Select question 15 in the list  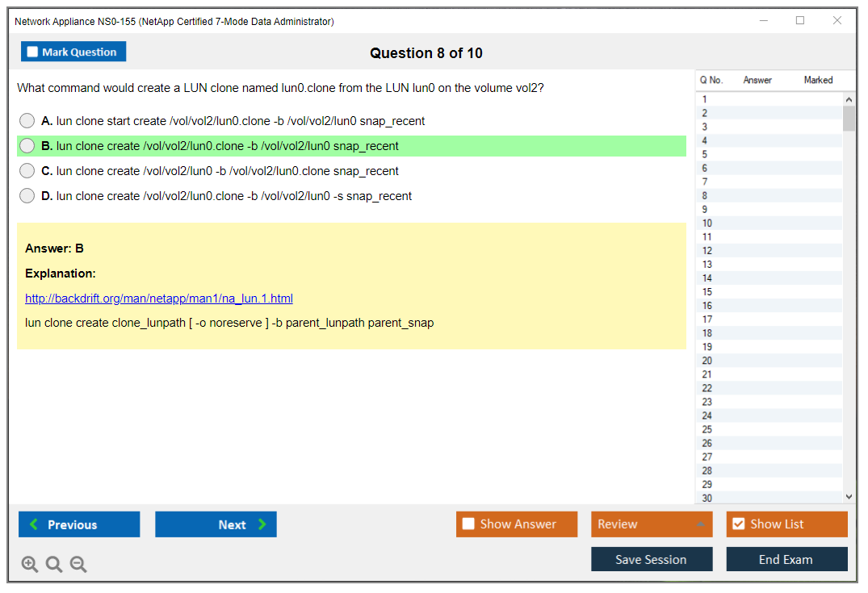[707, 292]
